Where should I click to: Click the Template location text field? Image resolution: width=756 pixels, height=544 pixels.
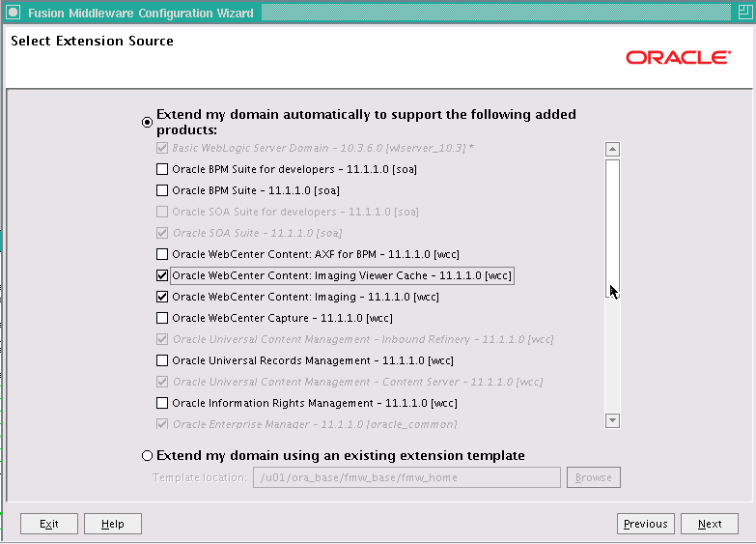[x=406, y=477]
